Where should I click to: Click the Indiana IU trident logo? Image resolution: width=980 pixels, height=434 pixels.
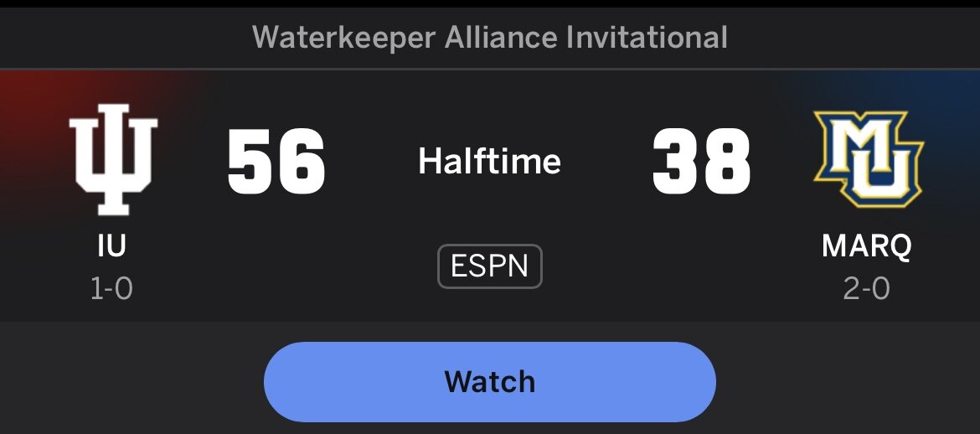tap(112, 159)
